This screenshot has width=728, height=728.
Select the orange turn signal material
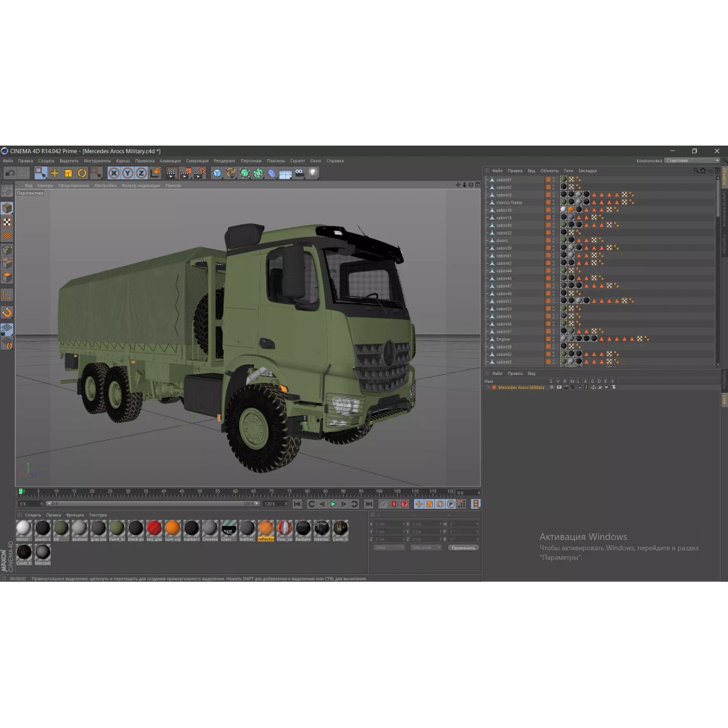pos(173,530)
